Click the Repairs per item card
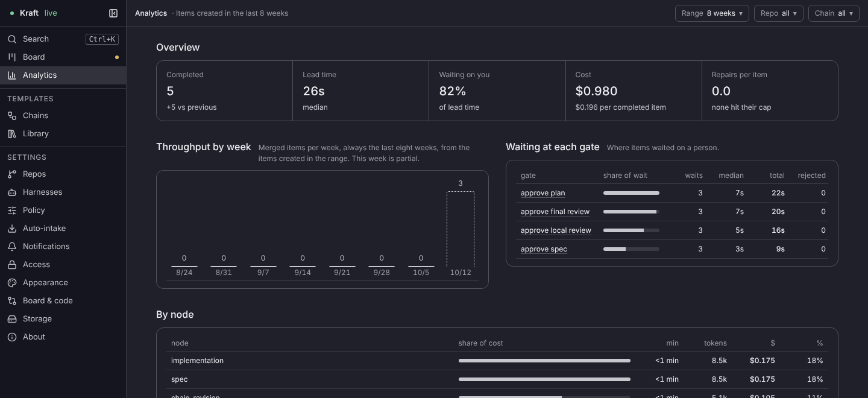This screenshot has width=868, height=398. tap(770, 91)
